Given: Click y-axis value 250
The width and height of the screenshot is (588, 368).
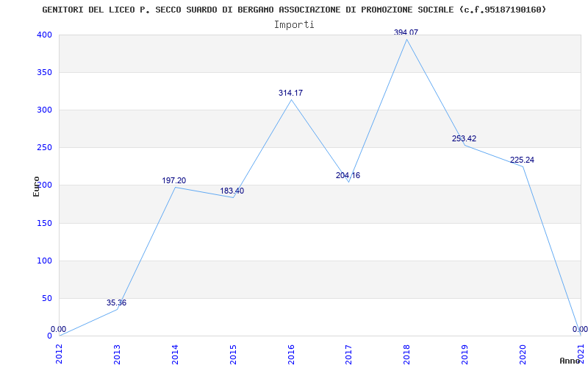Looking at the screenshot, I should click(x=44, y=148).
